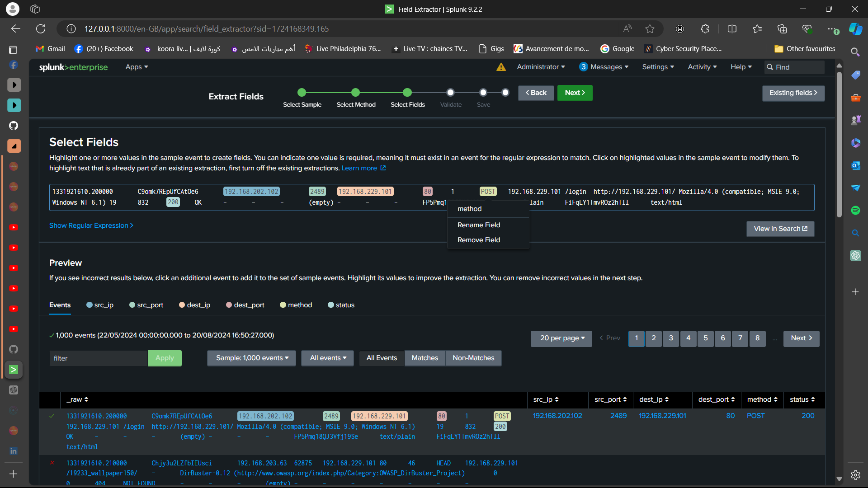868x488 pixels.
Task: Open the browser profile avatar
Action: (x=13, y=9)
